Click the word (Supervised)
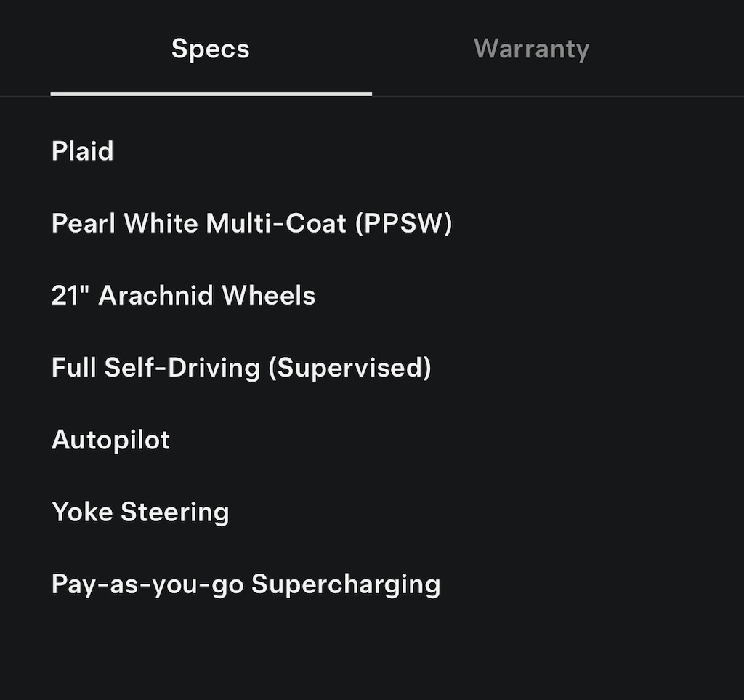The width and height of the screenshot is (744, 700). [x=349, y=367]
